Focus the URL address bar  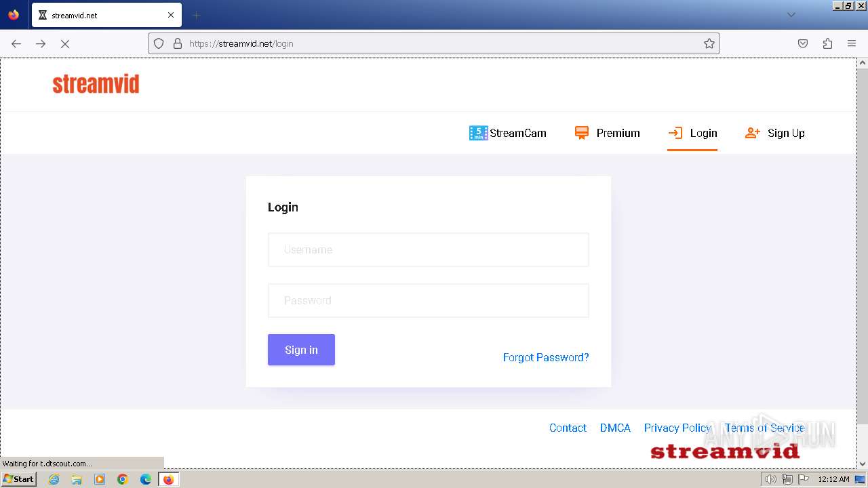coord(434,43)
